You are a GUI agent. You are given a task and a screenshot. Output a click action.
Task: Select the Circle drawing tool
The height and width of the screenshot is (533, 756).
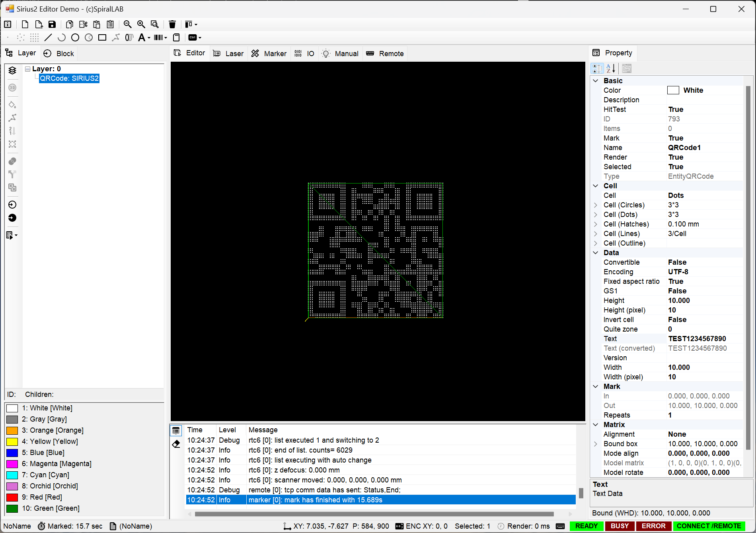click(x=75, y=37)
